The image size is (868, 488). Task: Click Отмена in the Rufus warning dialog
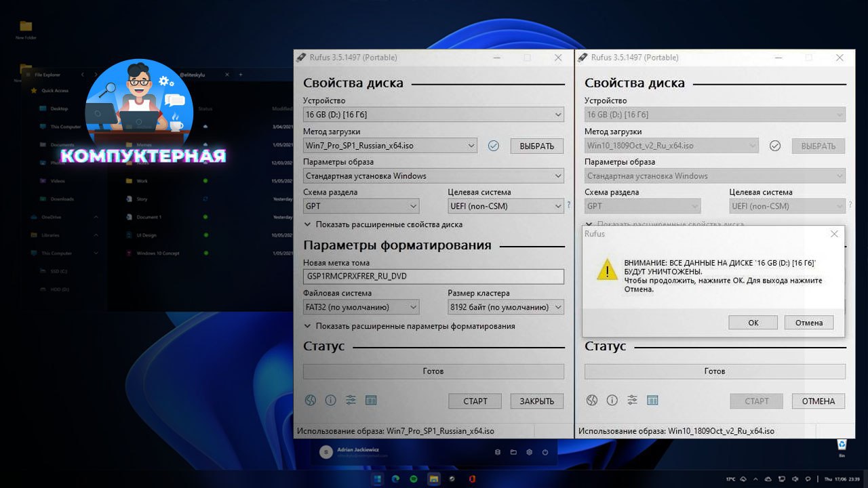[x=809, y=323]
